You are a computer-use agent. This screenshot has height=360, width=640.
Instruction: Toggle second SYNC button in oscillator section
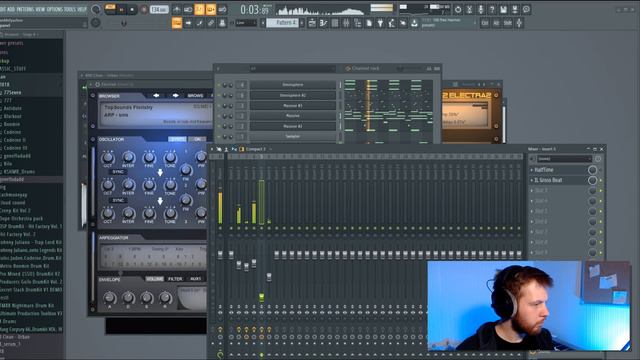pos(118,200)
